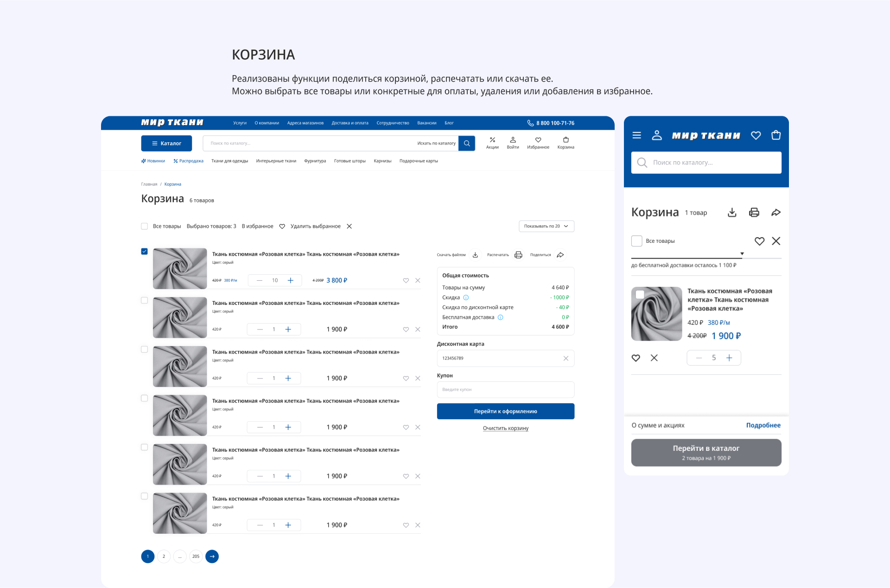Click the Введите купон input field
The width and height of the screenshot is (890, 588).
[505, 390]
